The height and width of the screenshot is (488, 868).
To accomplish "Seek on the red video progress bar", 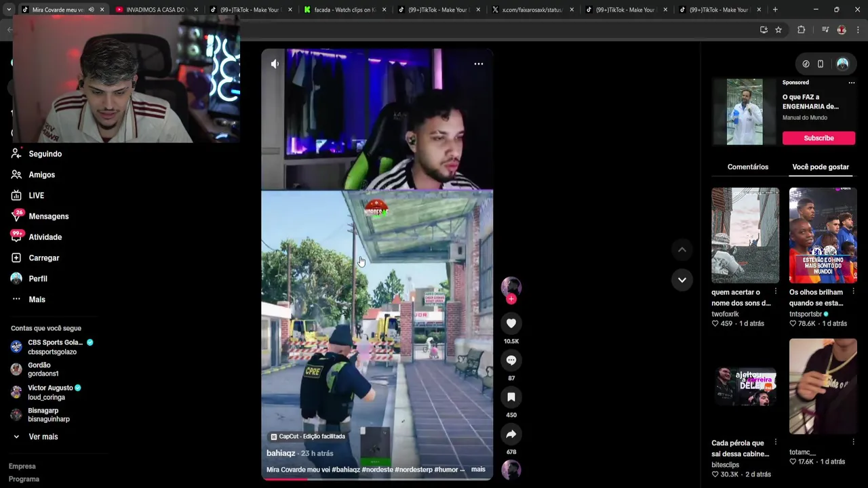I will pos(377,479).
